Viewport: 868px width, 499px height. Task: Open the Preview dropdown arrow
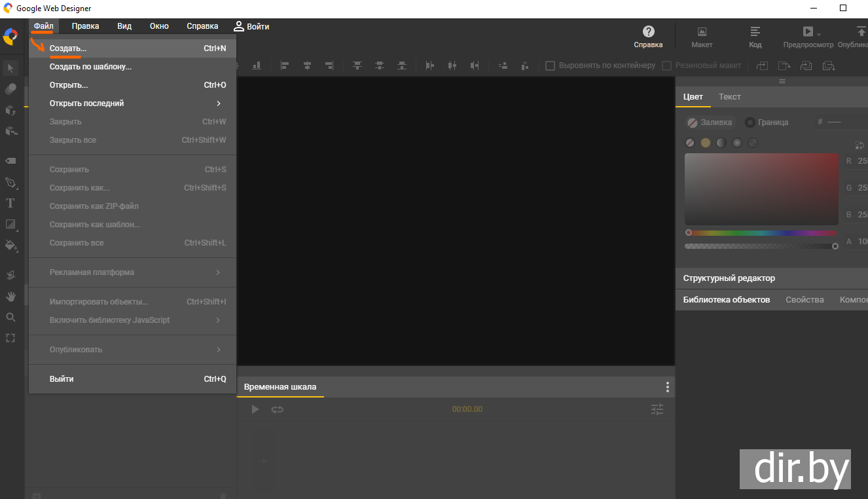click(819, 33)
